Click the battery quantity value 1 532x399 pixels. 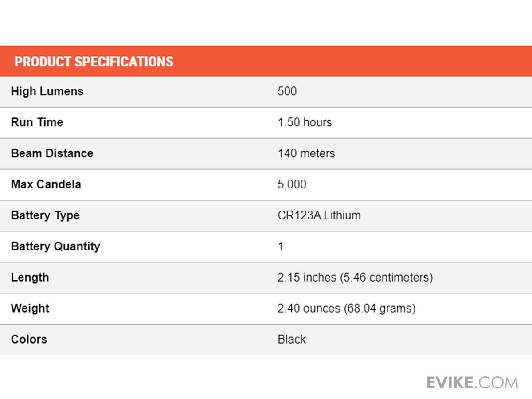tap(281, 246)
